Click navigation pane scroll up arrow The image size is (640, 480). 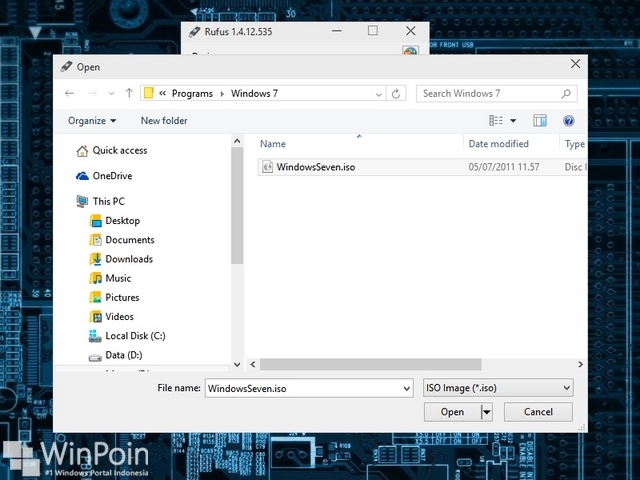(x=237, y=141)
